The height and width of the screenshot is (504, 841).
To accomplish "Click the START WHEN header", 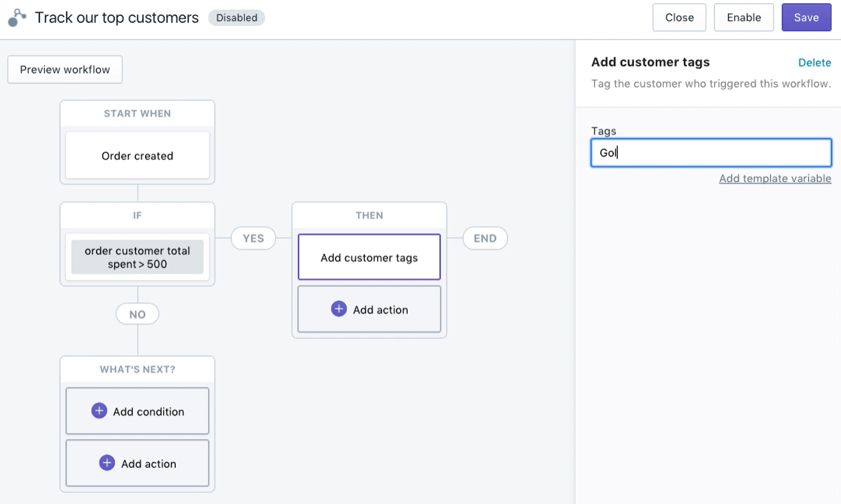I will point(137,114).
